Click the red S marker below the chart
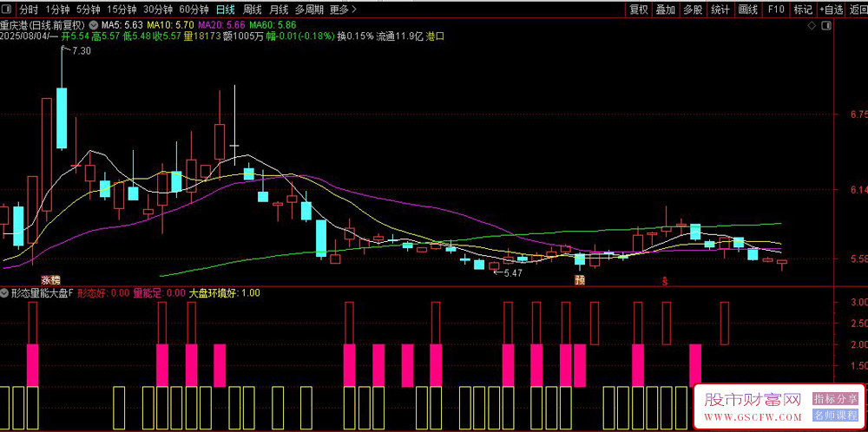 665,281
